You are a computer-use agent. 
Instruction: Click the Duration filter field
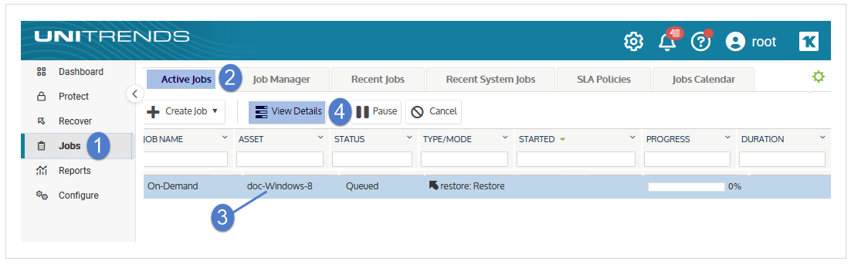pyautogui.click(x=782, y=159)
